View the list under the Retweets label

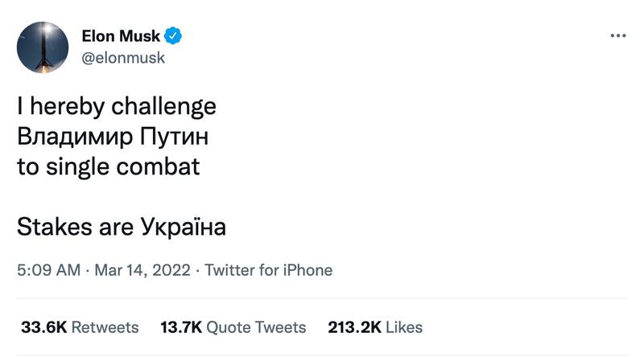click(x=105, y=327)
